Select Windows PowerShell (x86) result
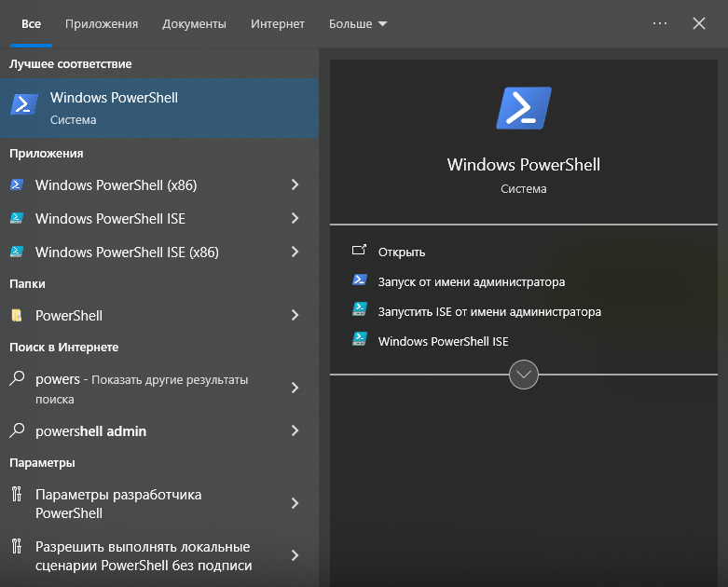 point(159,184)
